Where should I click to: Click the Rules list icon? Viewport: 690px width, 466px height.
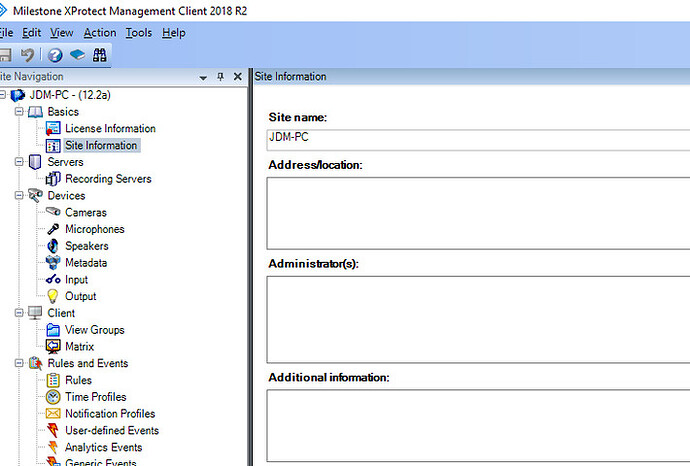pos(53,380)
